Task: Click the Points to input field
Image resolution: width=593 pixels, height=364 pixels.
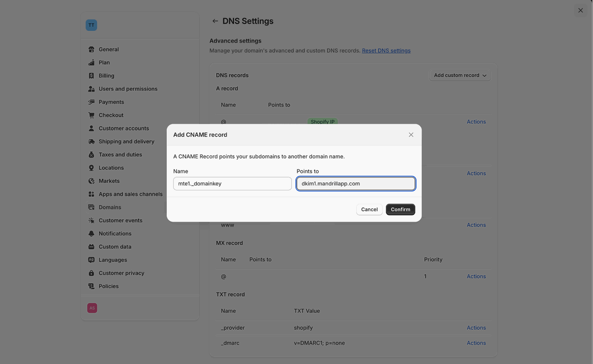Action: click(355, 184)
